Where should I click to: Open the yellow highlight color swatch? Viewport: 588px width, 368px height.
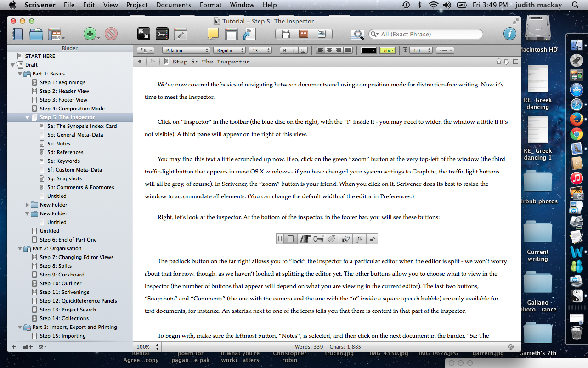coord(388,50)
